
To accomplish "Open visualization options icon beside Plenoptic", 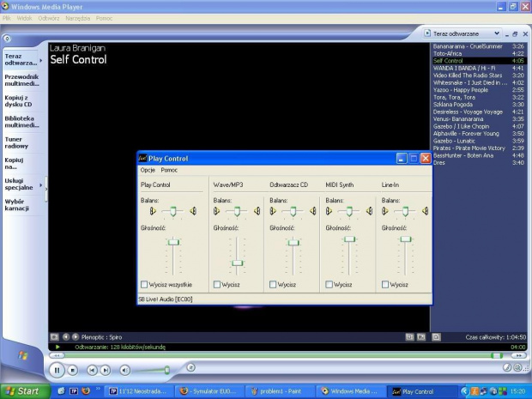I will 54,337.
